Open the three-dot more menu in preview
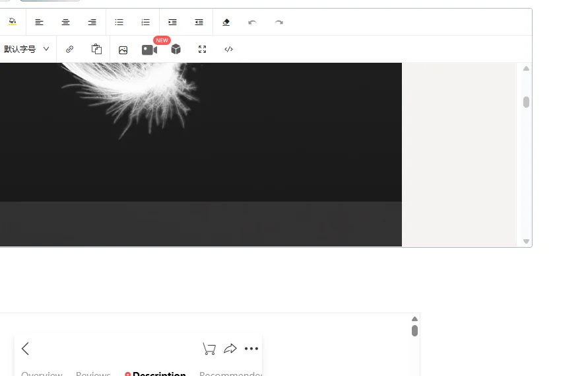588x376 pixels. 251,349
